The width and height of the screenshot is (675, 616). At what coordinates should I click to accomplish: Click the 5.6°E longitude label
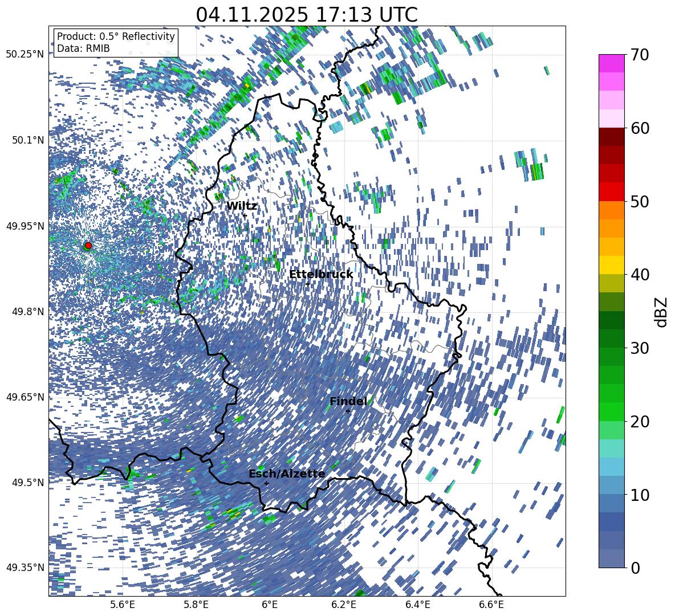123,605
